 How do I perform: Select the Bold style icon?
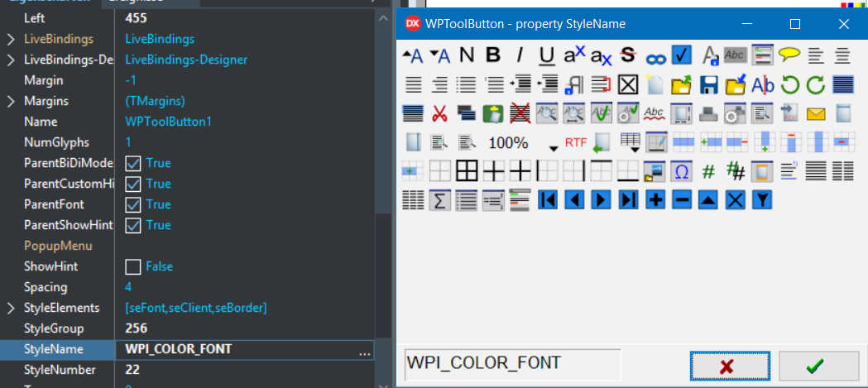coord(493,55)
